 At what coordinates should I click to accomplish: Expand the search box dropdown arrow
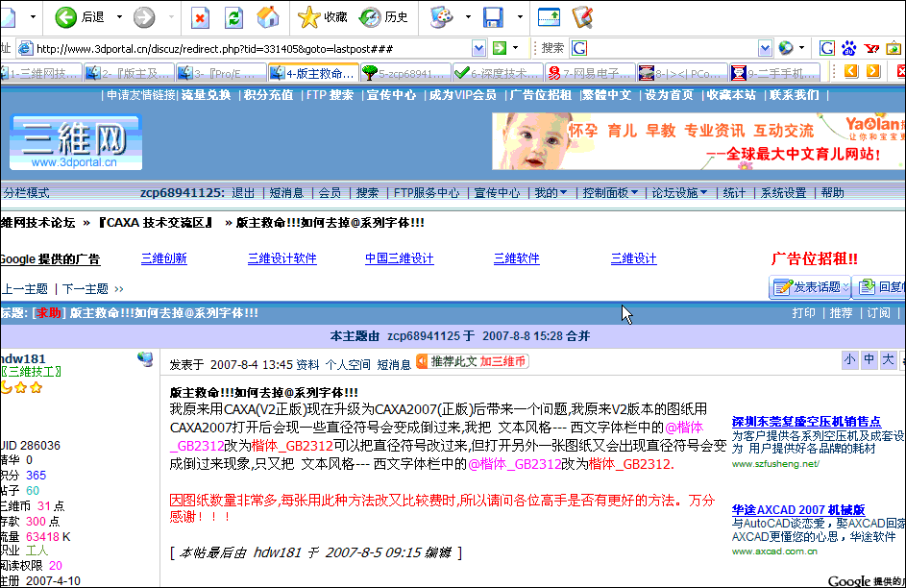pos(765,48)
